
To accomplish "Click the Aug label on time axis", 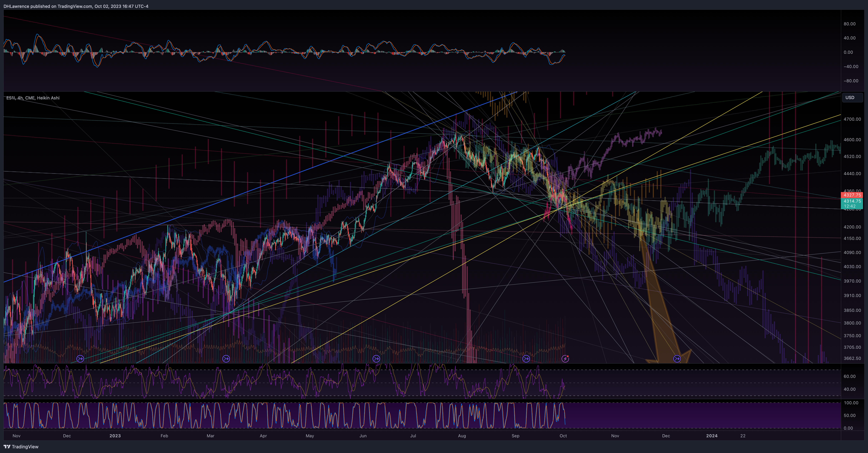I will (x=462, y=436).
